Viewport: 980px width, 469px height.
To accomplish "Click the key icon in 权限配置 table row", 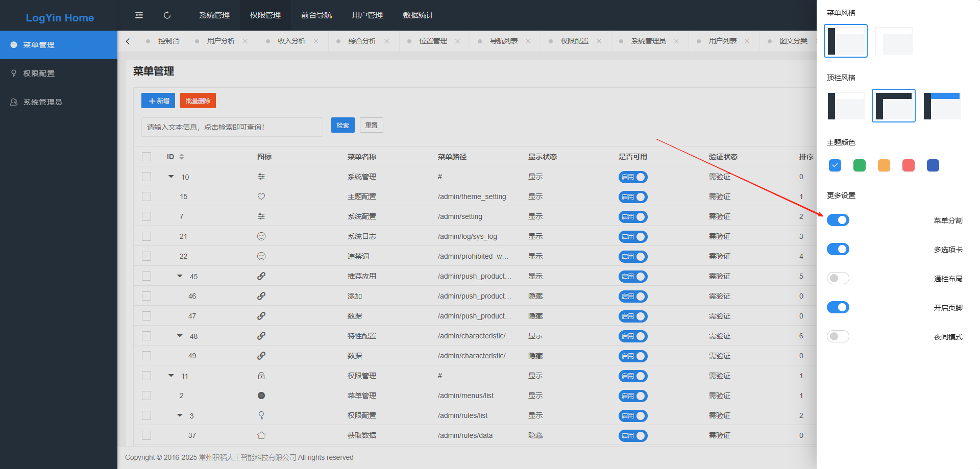I will tap(261, 415).
